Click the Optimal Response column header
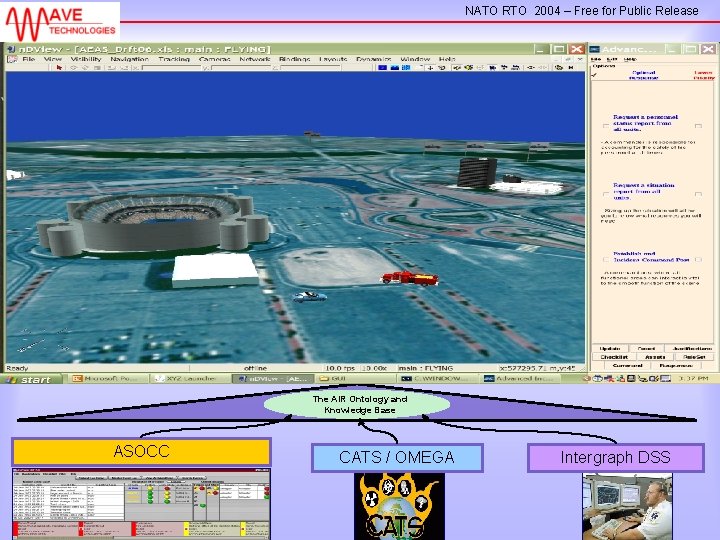This screenshot has height=540, width=720. (643, 75)
